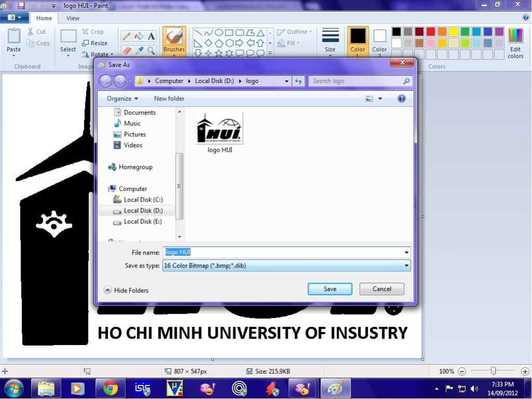Switch to the Home ribbon tab
Screen dimensions: 532x399
[x=44, y=18]
